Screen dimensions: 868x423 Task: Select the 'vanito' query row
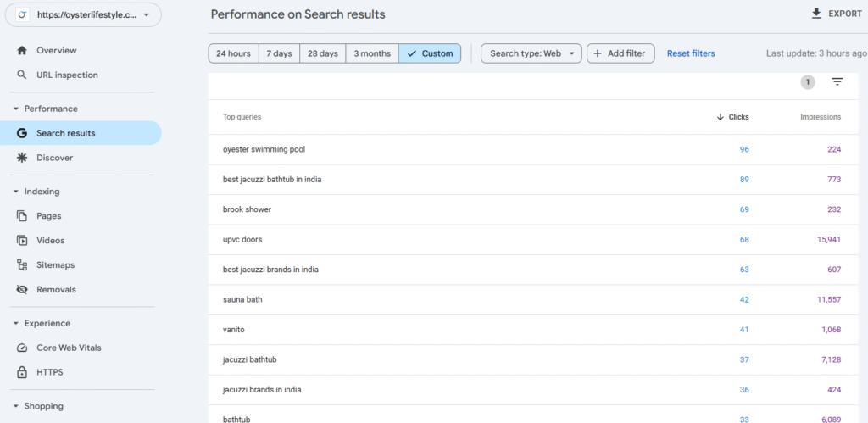(x=535, y=330)
